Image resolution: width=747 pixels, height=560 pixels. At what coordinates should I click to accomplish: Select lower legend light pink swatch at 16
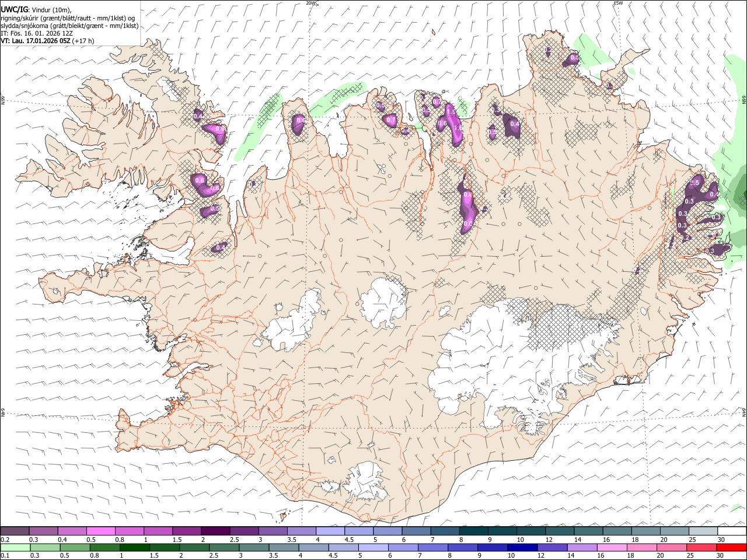(x=613, y=547)
